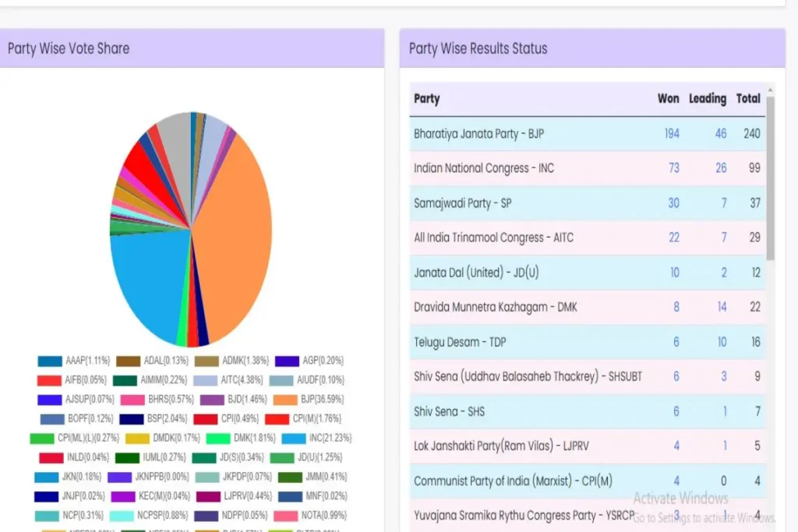Open Samajwadi Party won count 30
The width and height of the screenshot is (798, 532).
point(674,203)
